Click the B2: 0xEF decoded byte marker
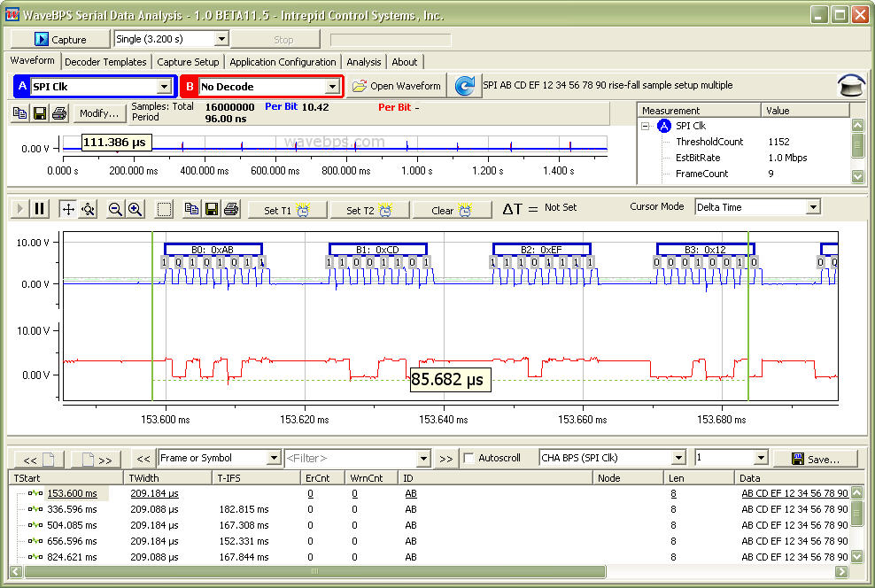The image size is (875, 588). pyautogui.click(x=541, y=250)
